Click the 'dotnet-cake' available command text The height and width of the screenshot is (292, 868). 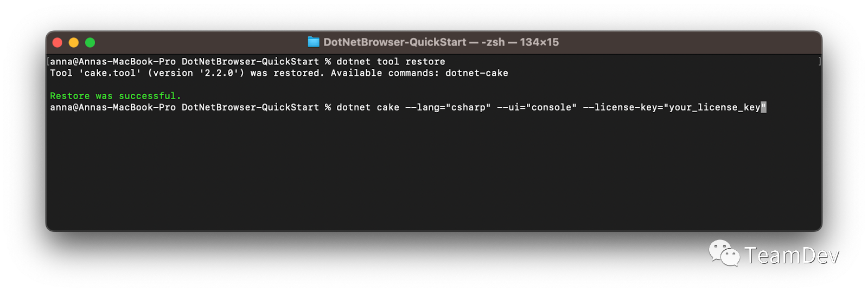coord(477,73)
